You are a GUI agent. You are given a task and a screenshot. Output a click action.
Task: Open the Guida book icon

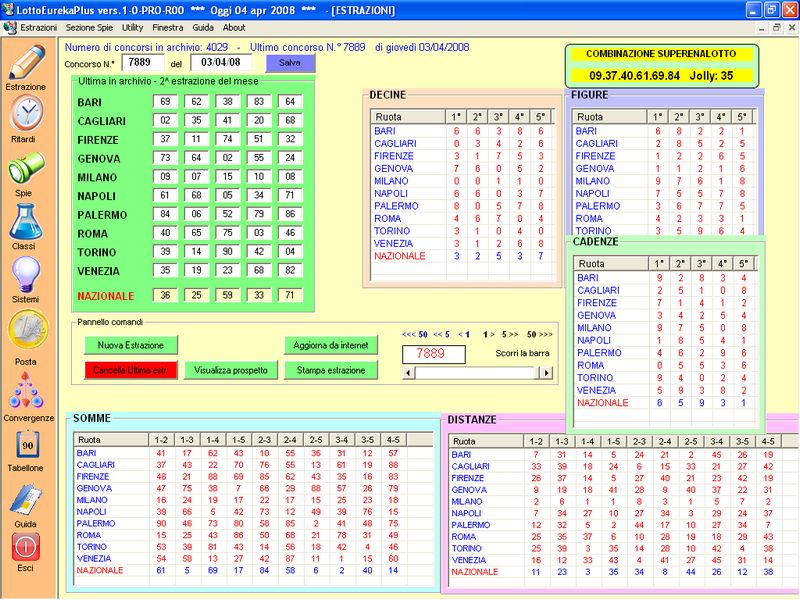pos(26,499)
